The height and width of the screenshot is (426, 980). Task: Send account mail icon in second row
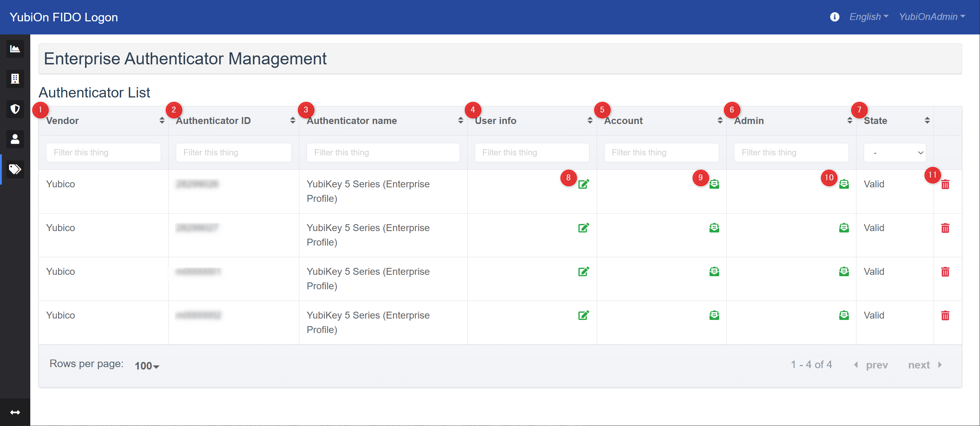(x=714, y=228)
